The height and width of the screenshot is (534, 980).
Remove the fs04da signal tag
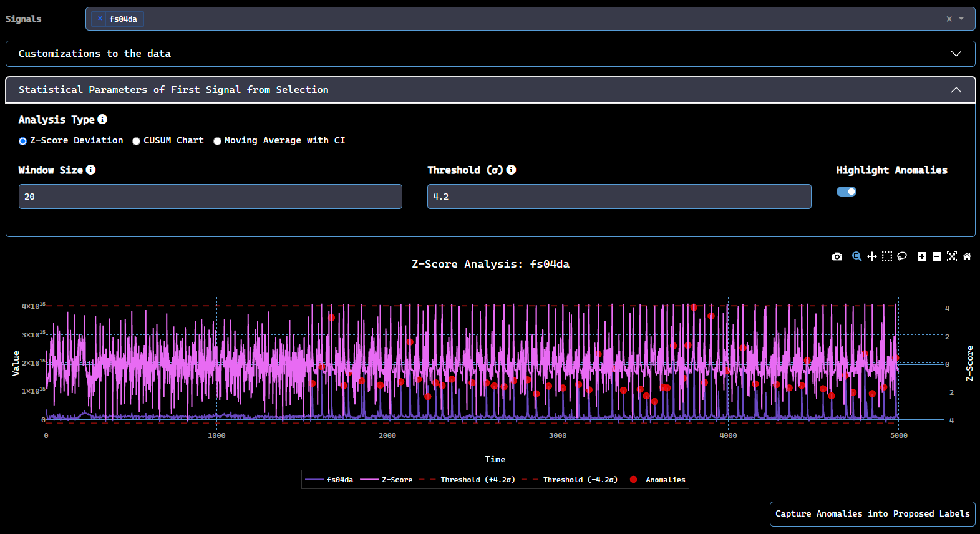[x=100, y=19]
